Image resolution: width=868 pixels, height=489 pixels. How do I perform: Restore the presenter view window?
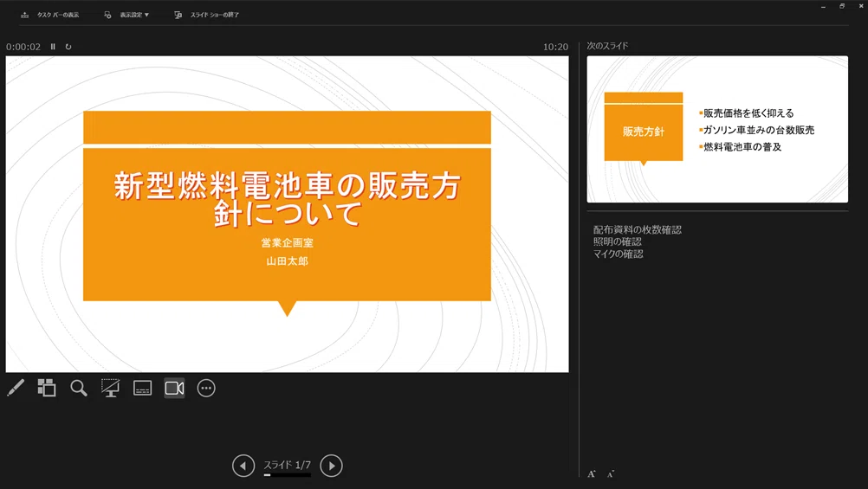pos(842,6)
